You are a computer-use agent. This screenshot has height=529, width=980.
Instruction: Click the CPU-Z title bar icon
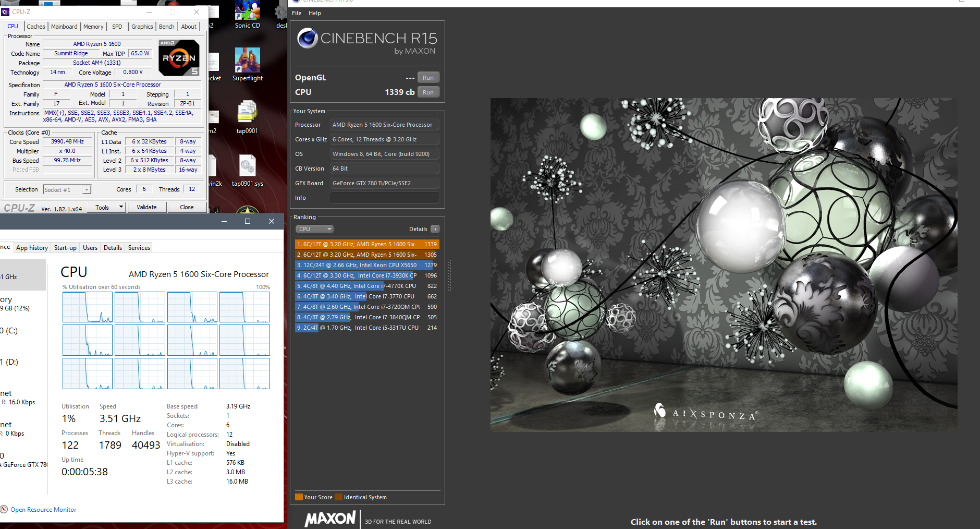click(6, 11)
